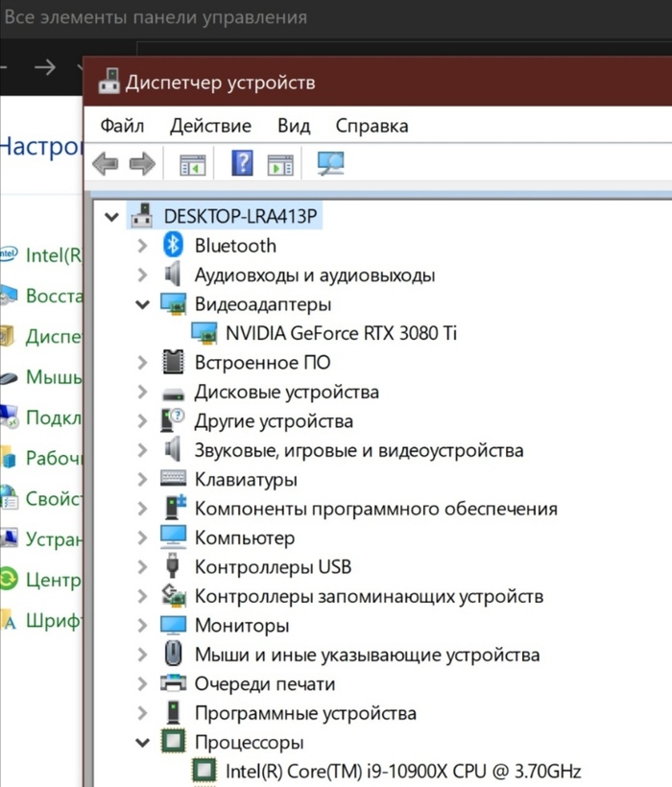Click the keyboard icon beside Клавиатуры

click(x=173, y=478)
